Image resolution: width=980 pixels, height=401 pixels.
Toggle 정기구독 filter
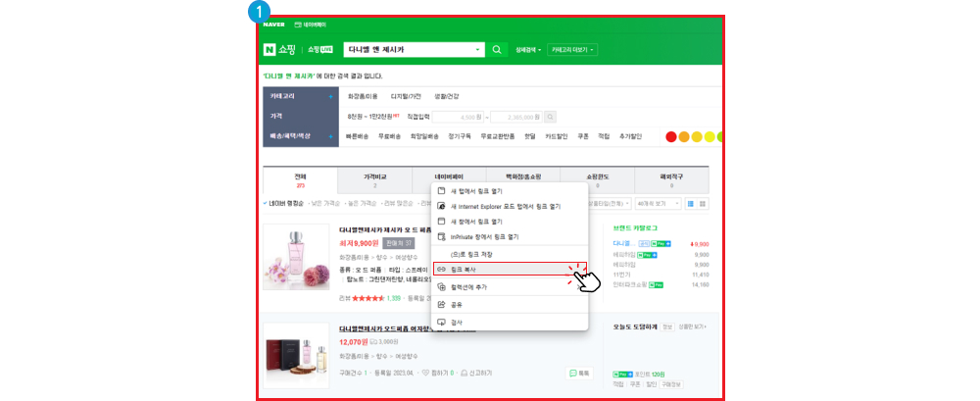coord(460,136)
